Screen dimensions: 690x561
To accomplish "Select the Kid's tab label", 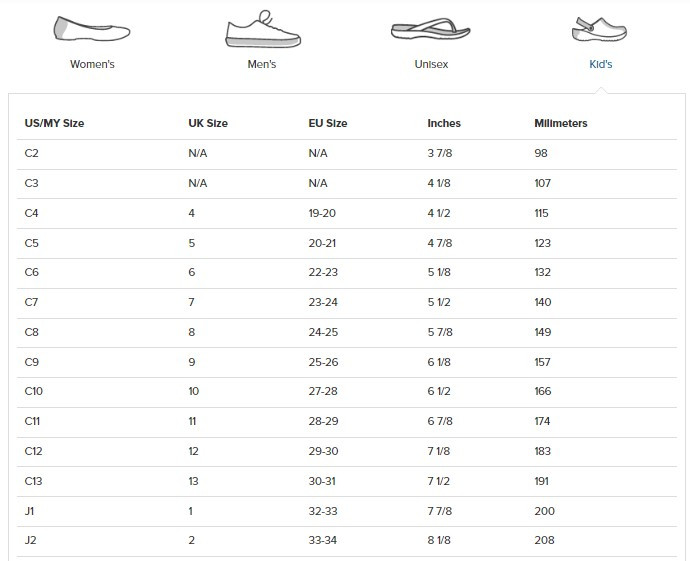I will (600, 64).
